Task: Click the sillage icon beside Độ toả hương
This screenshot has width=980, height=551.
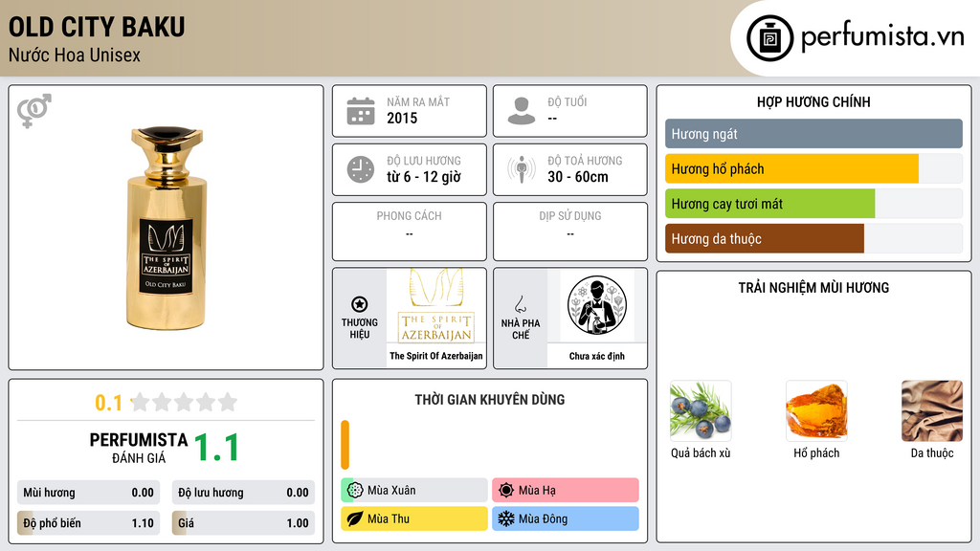Action: [522, 169]
